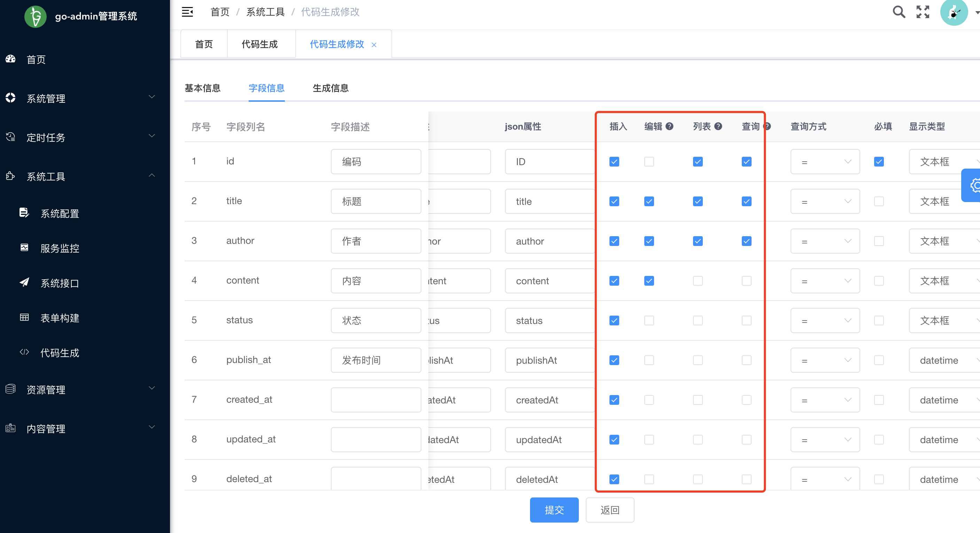Screen dimensions: 980x533
Task: Click the sidebar collapse hamburger icon
Action: coord(187,12)
